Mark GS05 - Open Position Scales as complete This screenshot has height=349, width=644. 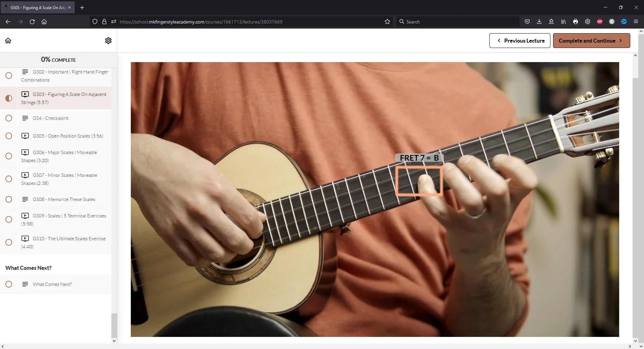click(x=9, y=136)
